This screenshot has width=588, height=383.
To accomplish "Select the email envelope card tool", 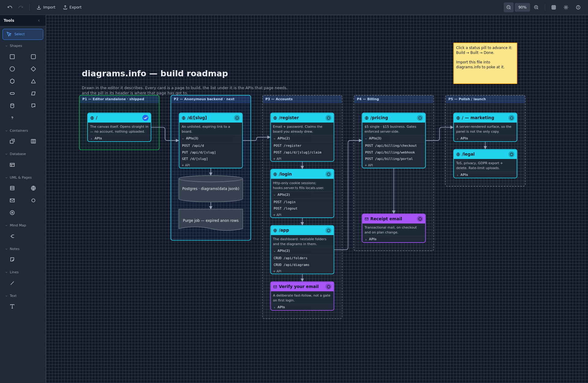I will (12, 200).
